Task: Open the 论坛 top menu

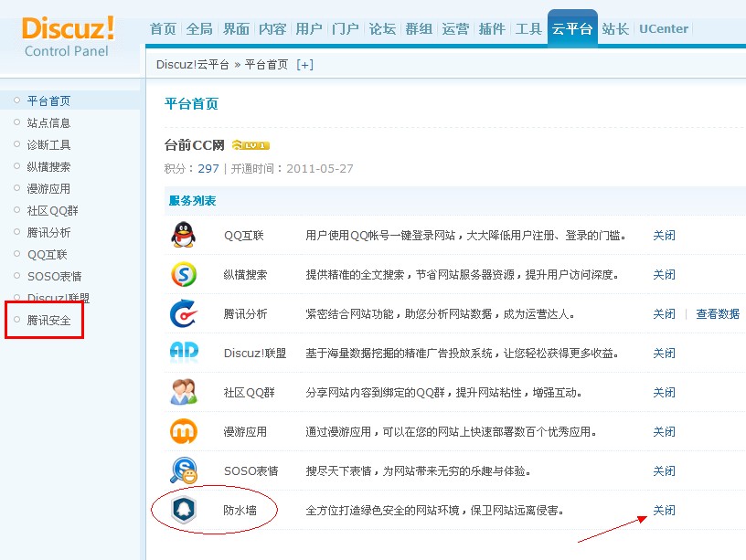Action: coord(382,29)
